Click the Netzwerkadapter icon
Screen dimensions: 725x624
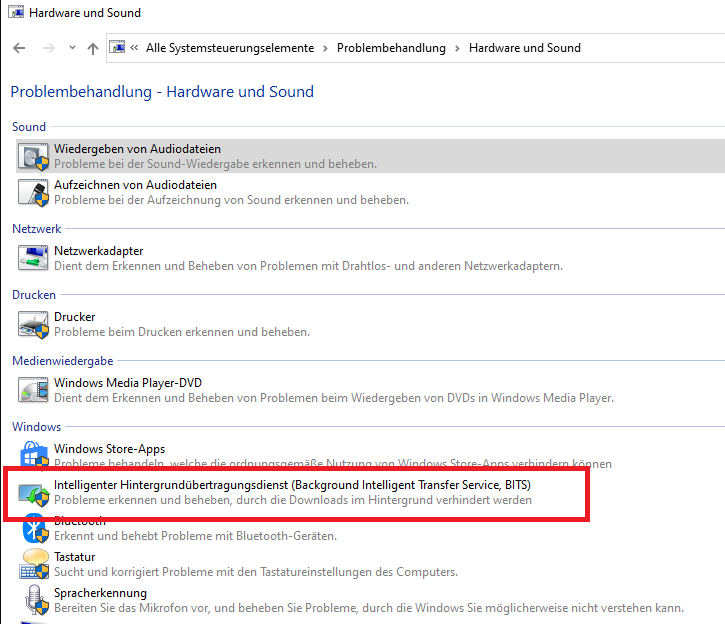[33, 258]
